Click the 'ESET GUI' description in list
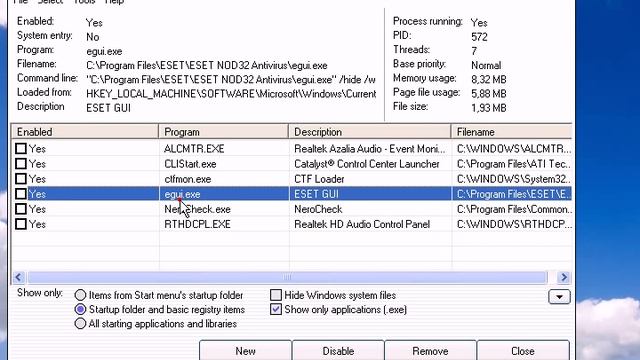The width and height of the screenshot is (640, 360). (316, 194)
